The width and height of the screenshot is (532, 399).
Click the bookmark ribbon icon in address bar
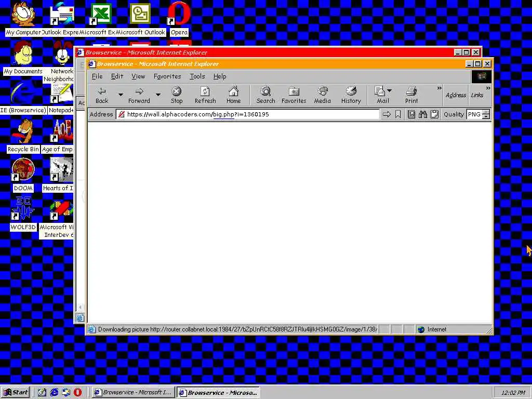tap(398, 114)
